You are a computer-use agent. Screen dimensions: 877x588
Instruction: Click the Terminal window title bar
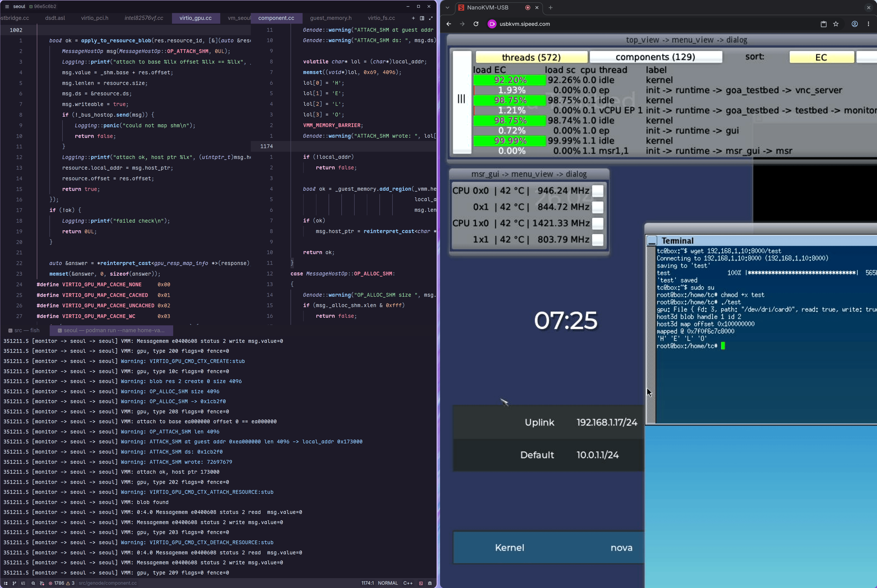click(x=761, y=241)
